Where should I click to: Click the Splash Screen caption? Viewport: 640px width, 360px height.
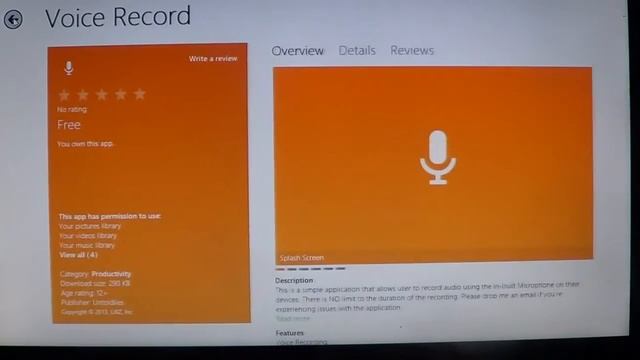tap(302, 258)
